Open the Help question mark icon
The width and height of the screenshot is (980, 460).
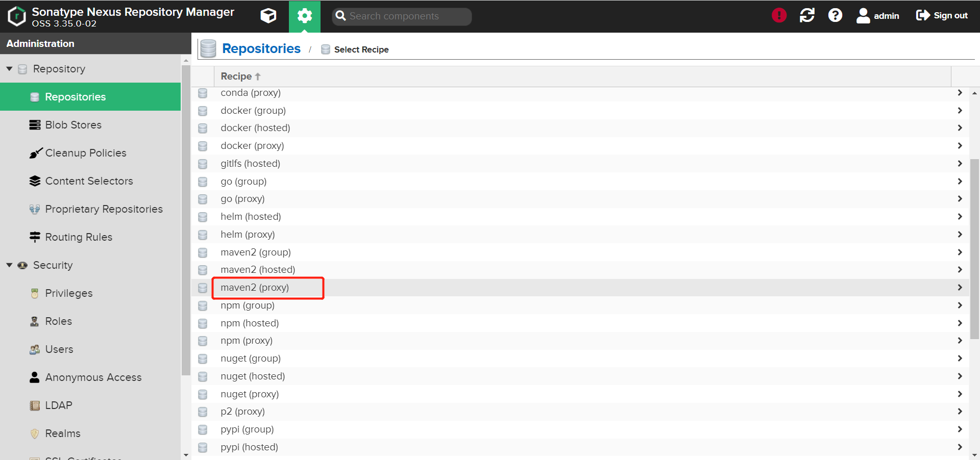click(835, 15)
